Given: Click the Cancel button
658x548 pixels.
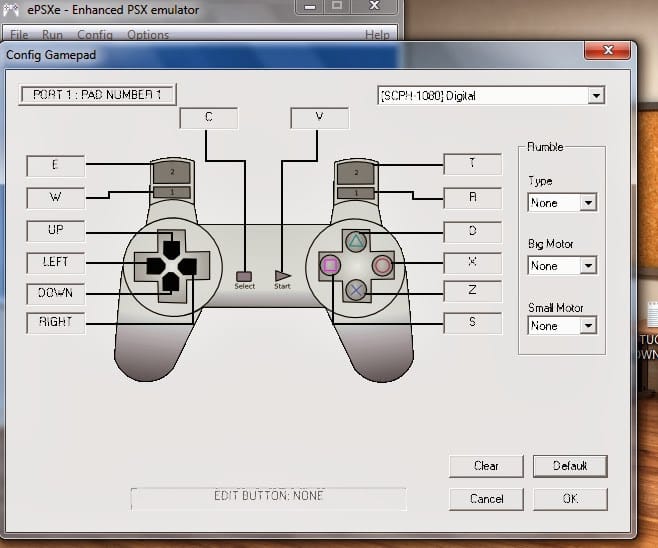Looking at the screenshot, I should 486,499.
